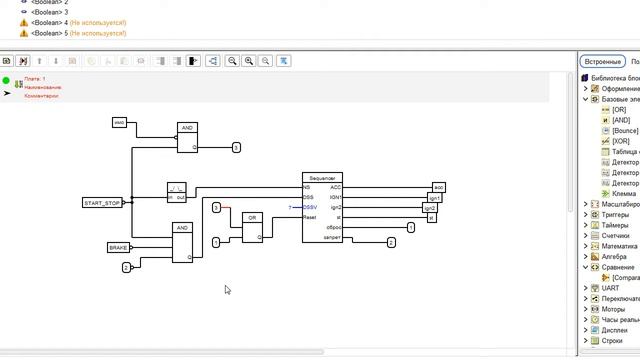Expand the Счетчики library folder
Image resolution: width=640 pixels, height=360 pixels.
[585, 236]
